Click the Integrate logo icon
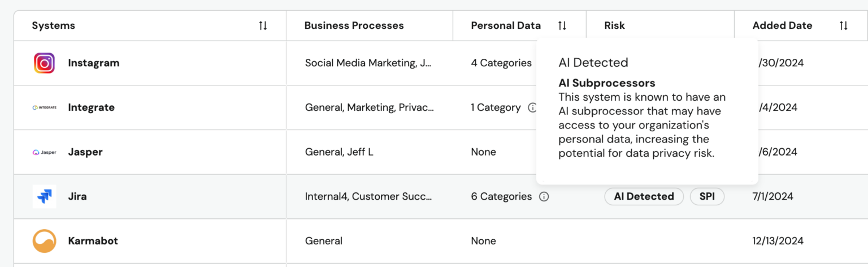The width and height of the screenshot is (868, 267). [44, 107]
